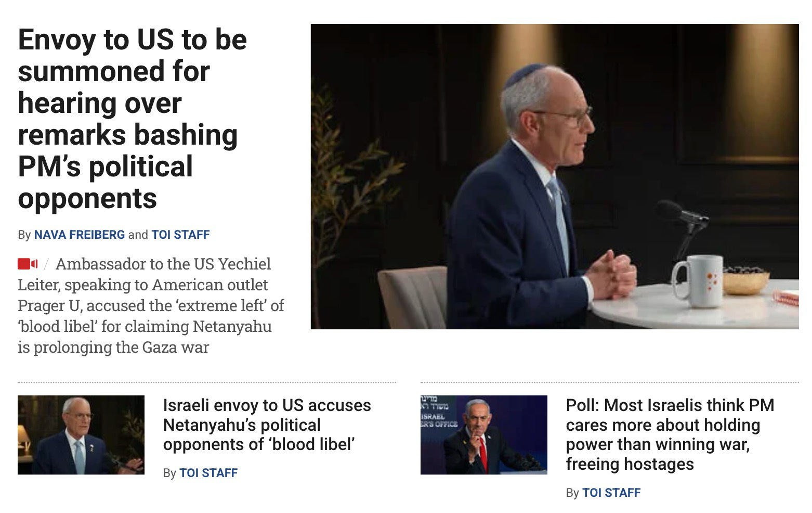Open Nava Freiberg's author page
The width and height of the screenshot is (812, 513).
pyautogui.click(x=80, y=235)
